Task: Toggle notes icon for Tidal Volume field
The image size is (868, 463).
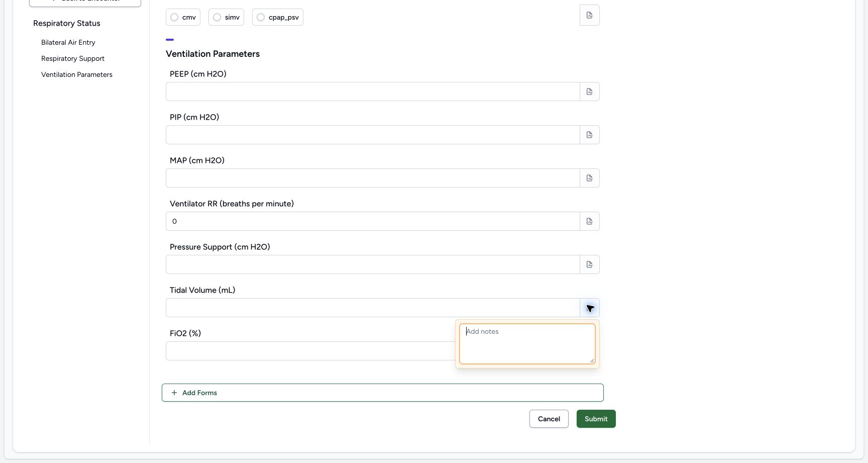Action: tap(590, 308)
